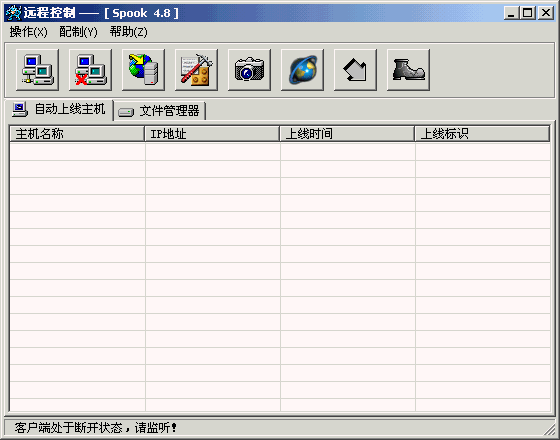Screen dimensions: 560x440
Task: Click the camera screen capture icon
Action: tap(249, 70)
